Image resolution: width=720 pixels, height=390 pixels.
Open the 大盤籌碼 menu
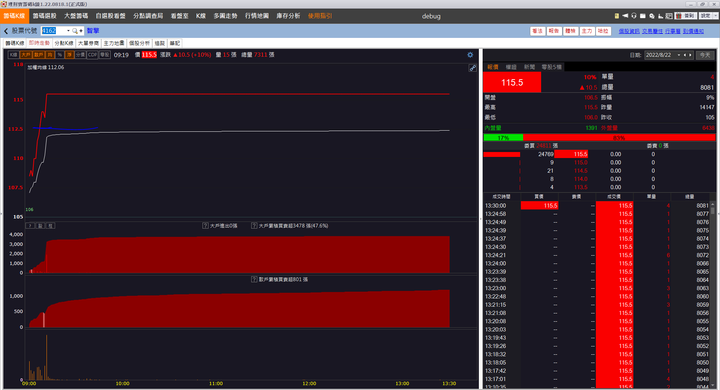click(76, 16)
